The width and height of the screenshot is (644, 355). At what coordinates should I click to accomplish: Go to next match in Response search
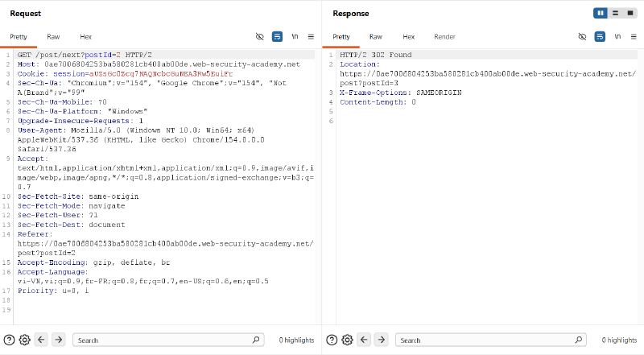pos(382,340)
